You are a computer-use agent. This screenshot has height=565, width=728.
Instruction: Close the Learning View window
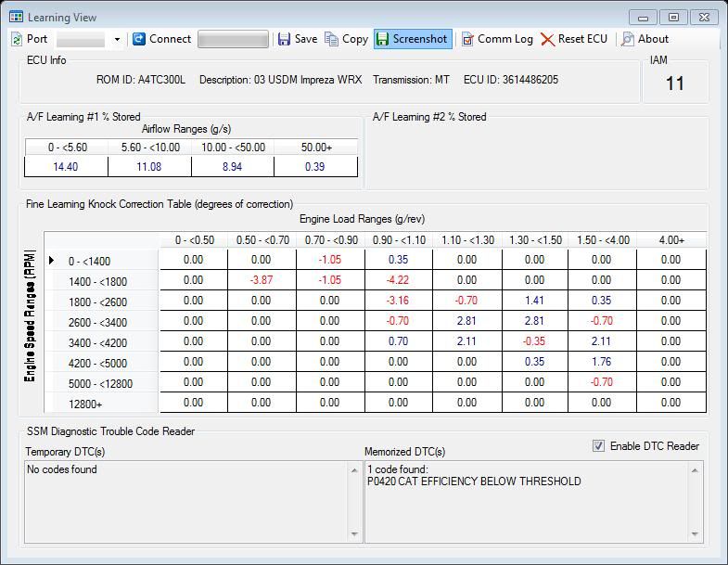click(x=704, y=18)
